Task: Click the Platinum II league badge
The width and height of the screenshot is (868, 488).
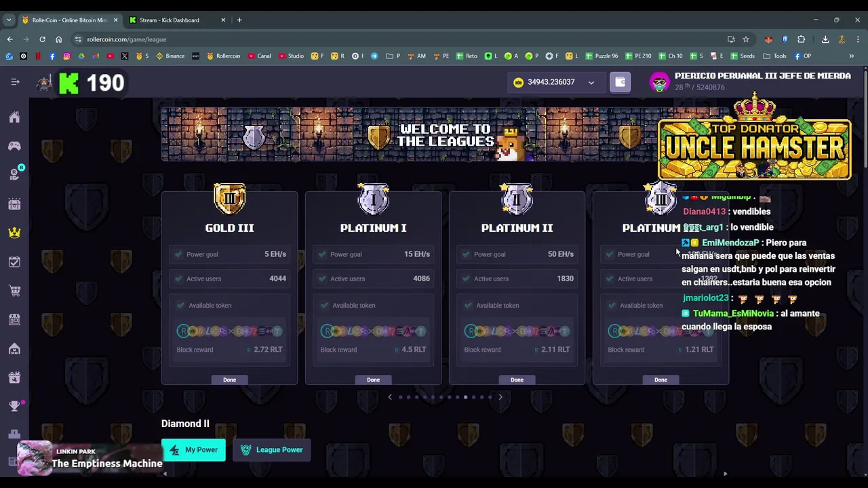Action: [517, 199]
